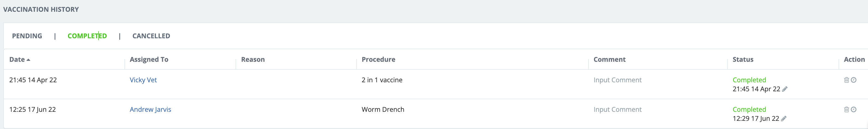Screen dimensions: 868x129
Task: Sort table by Reason column
Action: click(253, 59)
